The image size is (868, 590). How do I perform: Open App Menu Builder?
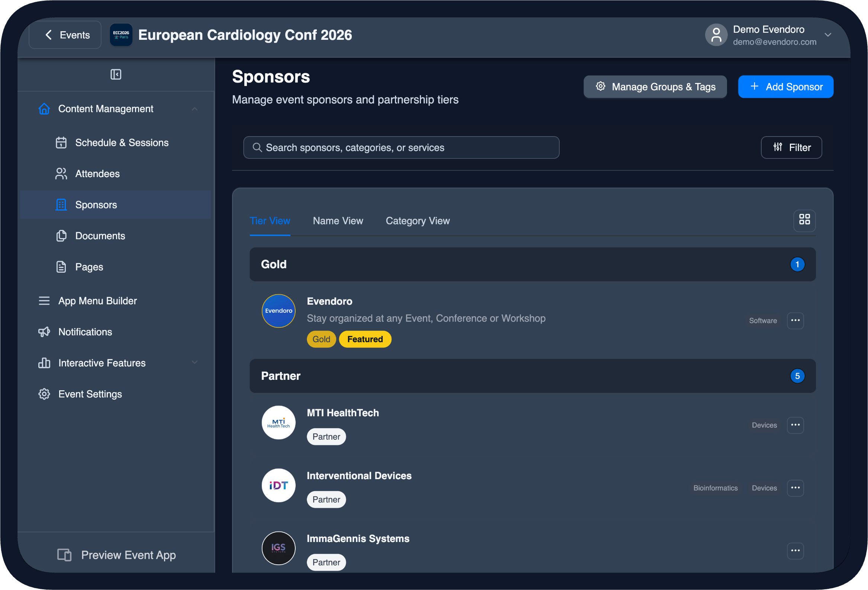116,301
